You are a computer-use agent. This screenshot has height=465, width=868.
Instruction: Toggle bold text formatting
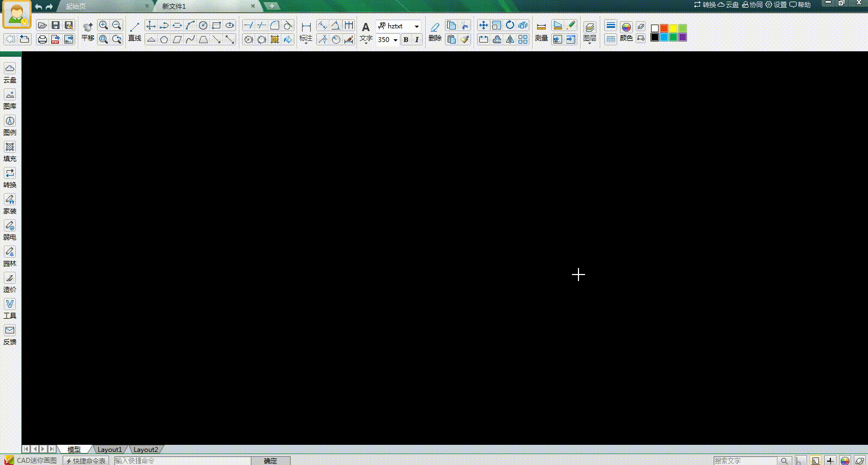pyautogui.click(x=406, y=40)
